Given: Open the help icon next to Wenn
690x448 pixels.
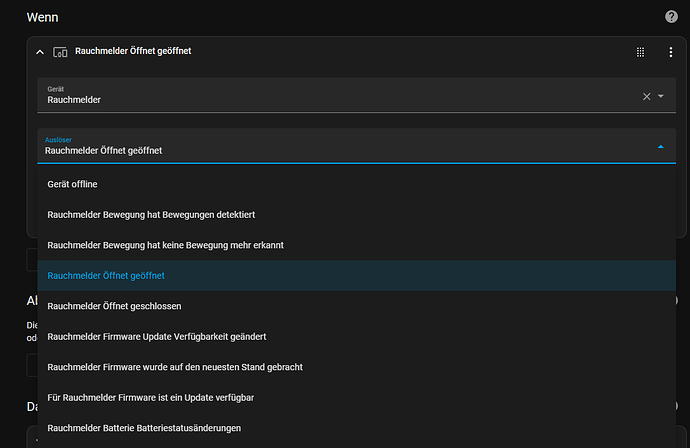Looking at the screenshot, I should click(x=671, y=17).
